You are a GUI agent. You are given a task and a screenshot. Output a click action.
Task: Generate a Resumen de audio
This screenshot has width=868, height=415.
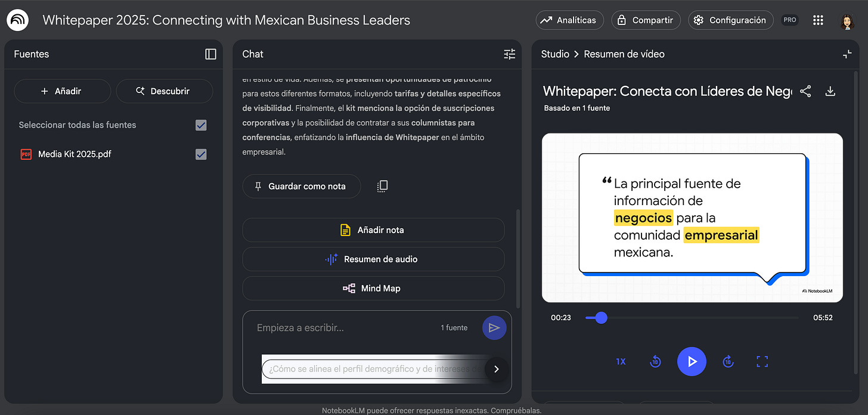click(373, 259)
